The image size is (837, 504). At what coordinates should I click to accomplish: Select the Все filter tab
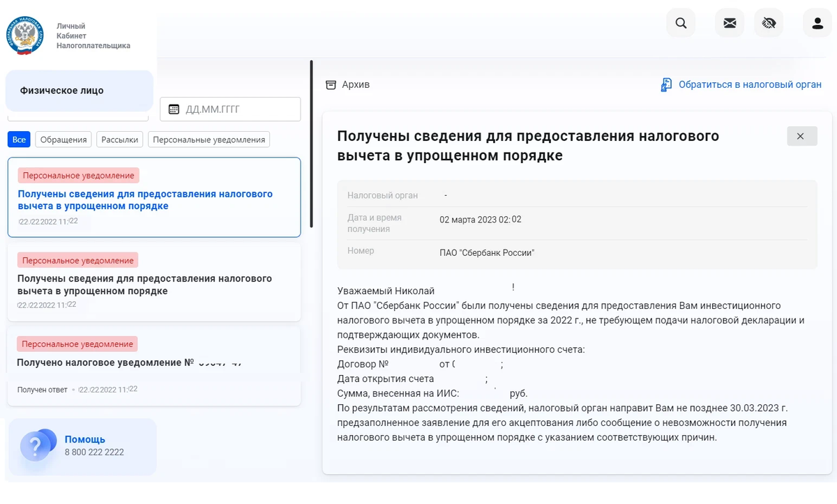(x=18, y=139)
